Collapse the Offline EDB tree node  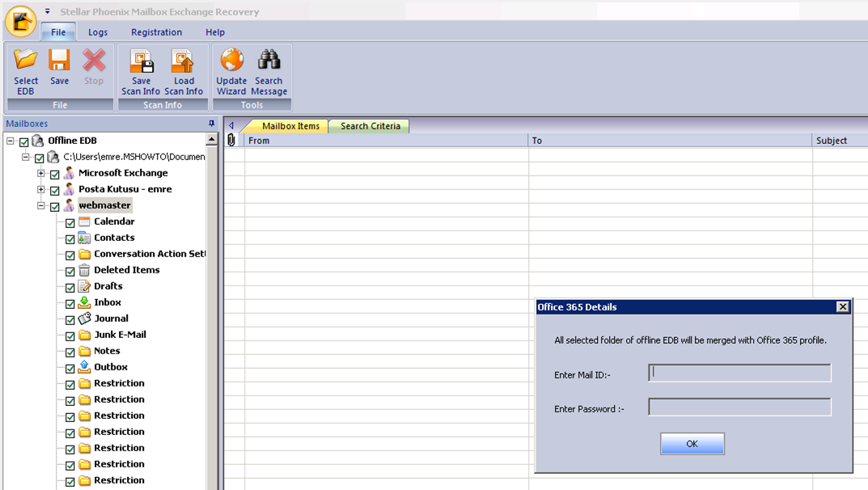11,141
